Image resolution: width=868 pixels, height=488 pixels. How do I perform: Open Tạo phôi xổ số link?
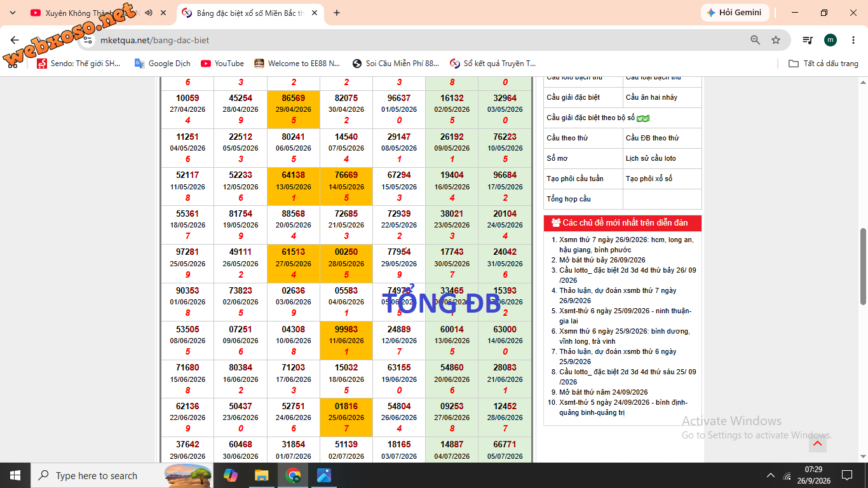click(x=649, y=179)
